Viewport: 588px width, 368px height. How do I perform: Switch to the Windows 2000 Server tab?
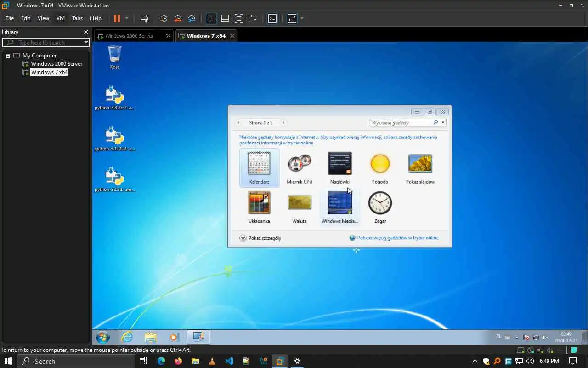(x=129, y=36)
